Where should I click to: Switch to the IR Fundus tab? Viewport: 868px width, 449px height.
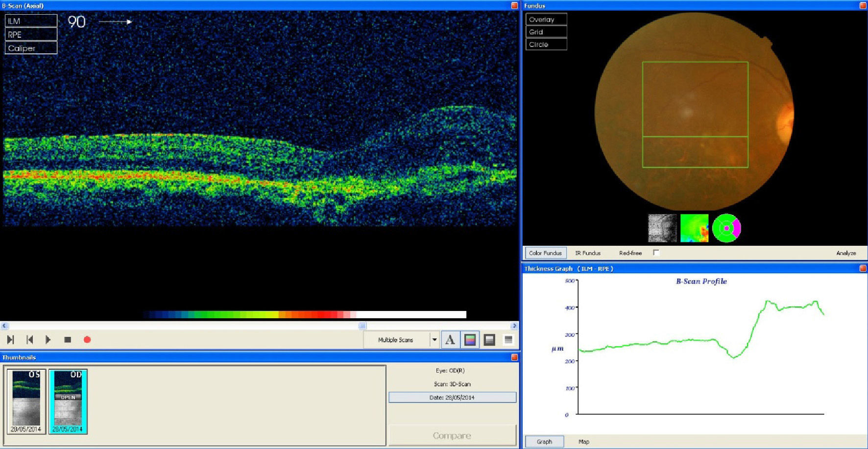[588, 253]
